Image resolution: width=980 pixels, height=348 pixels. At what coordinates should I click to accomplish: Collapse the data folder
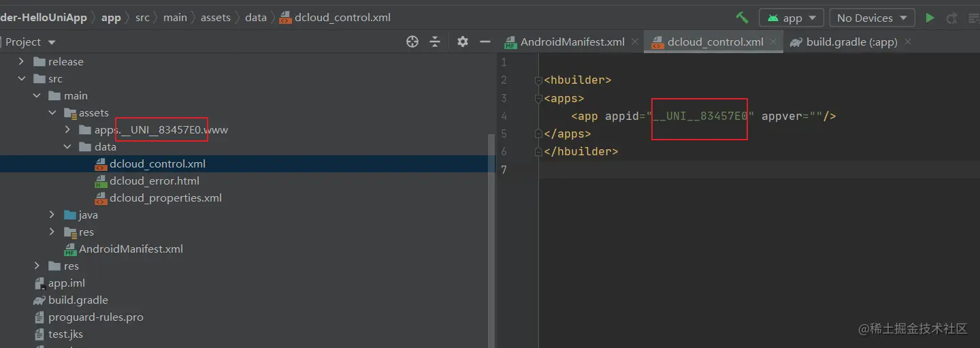pos(67,146)
